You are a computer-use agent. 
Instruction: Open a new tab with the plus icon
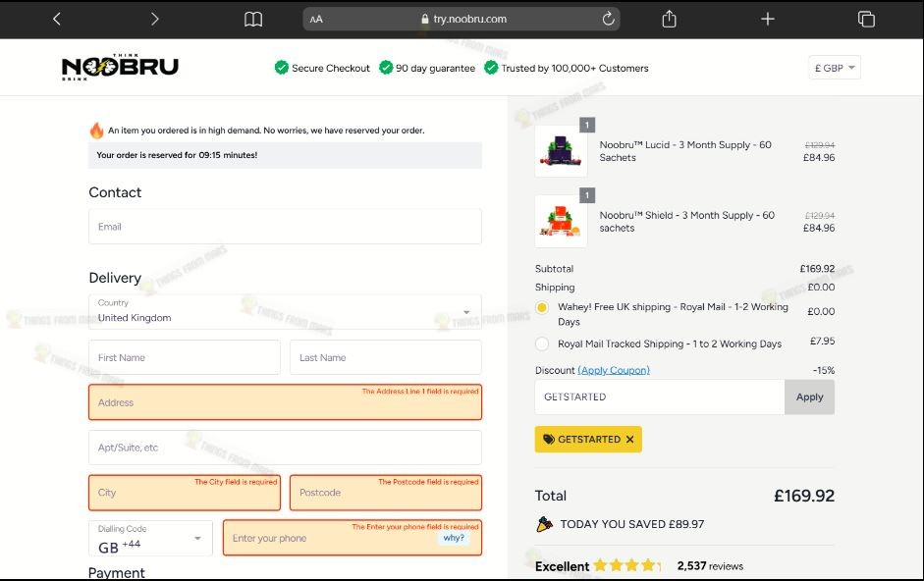point(767,19)
